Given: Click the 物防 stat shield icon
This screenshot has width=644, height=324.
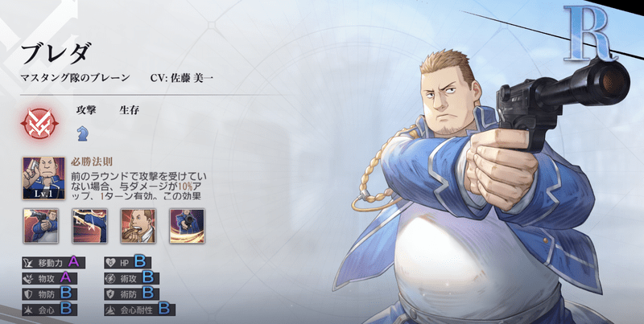Looking at the screenshot, I should pos(29,294).
